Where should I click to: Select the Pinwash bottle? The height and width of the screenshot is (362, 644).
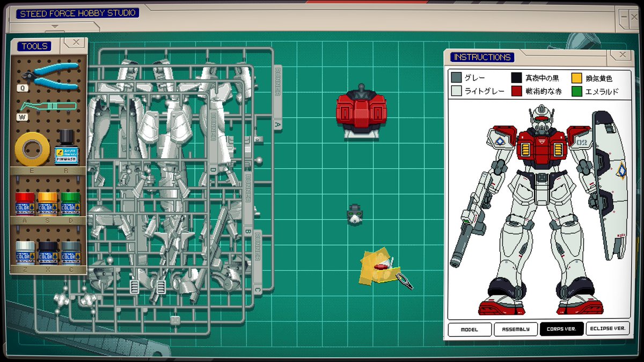click(x=66, y=146)
